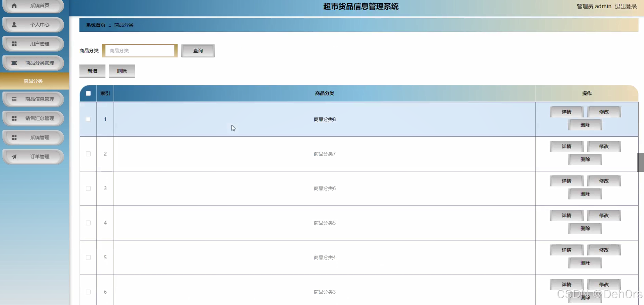Click the 商品分类 breadcrumb current page
Image resolution: width=644 pixels, height=305 pixels.
124,25
